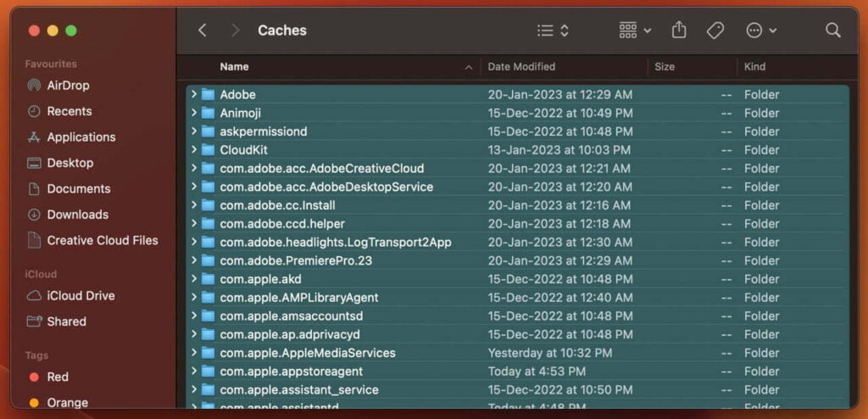Click the green zoom window button
Viewport: 868px width, 419px height.
(x=71, y=31)
